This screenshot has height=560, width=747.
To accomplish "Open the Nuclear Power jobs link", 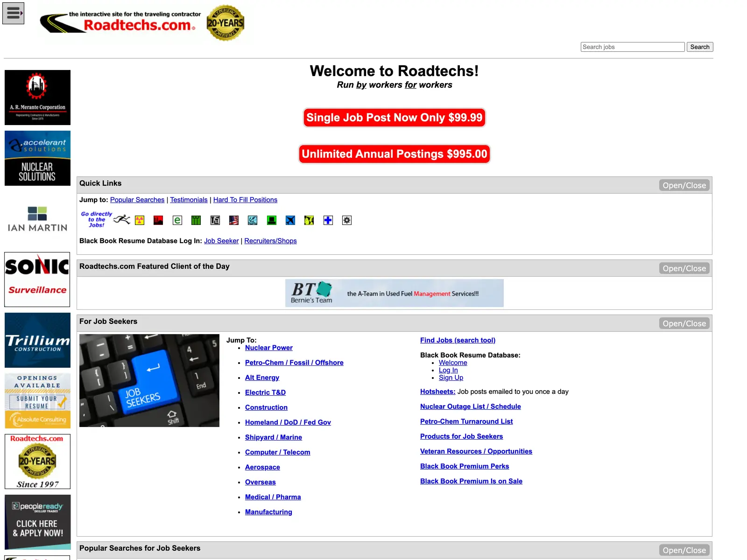I will point(269,348).
